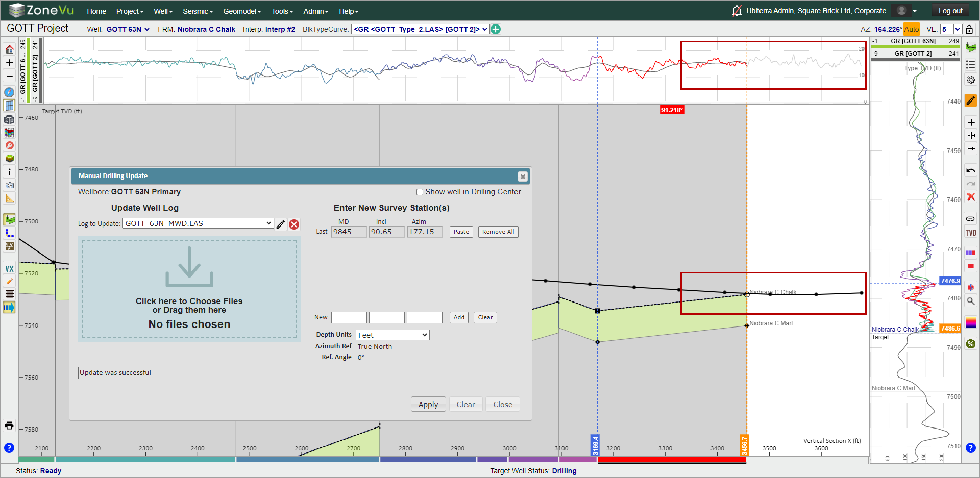This screenshot has width=980, height=478.
Task: Click the VX icon in left toolbar
Action: [x=9, y=269]
